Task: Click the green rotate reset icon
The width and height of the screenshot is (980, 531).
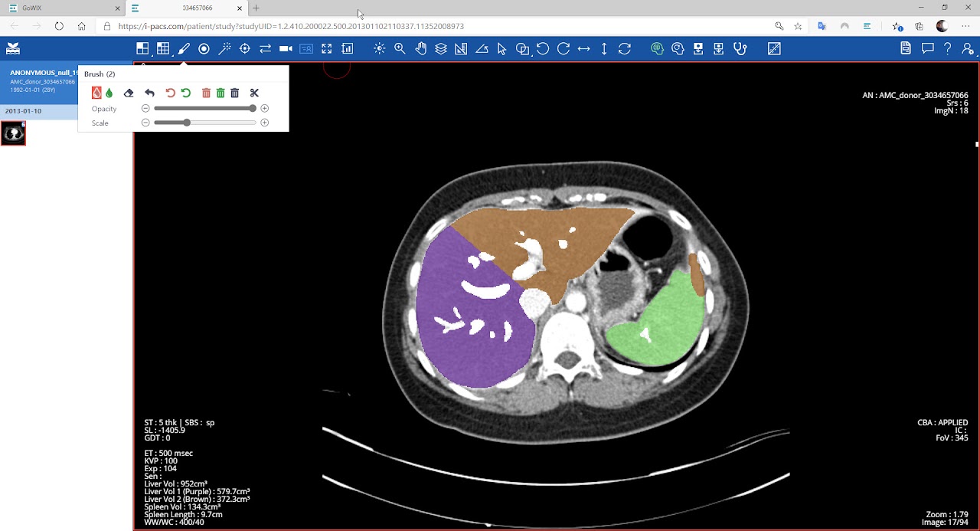Action: point(186,93)
